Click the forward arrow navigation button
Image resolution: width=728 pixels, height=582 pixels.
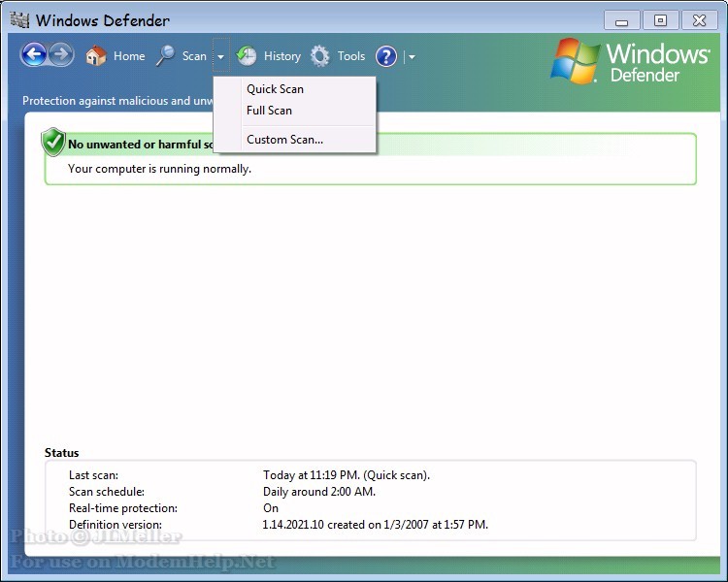(x=61, y=55)
